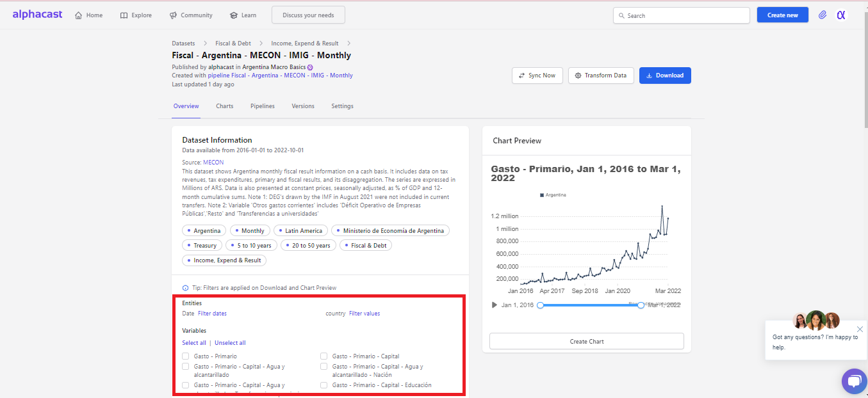Image resolution: width=868 pixels, height=398 pixels.
Task: Click the Create Chart button
Action: point(586,341)
